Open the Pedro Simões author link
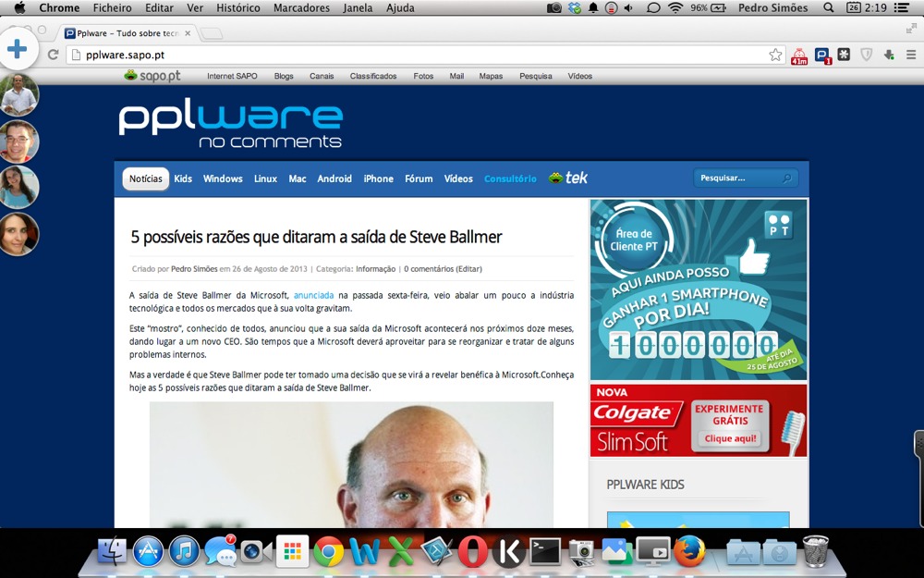 (194, 269)
